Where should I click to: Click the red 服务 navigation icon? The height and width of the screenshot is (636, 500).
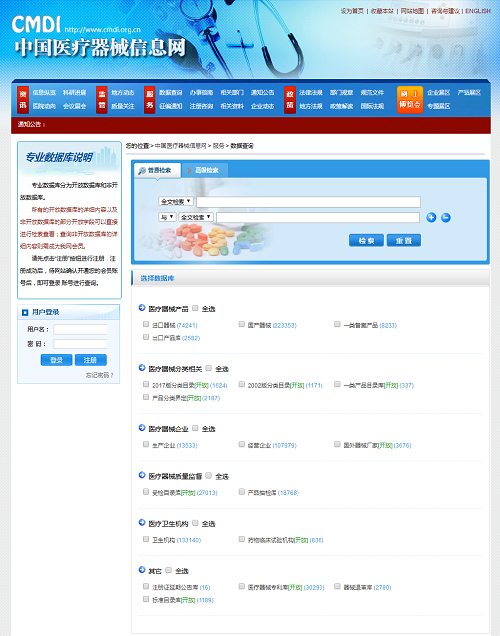pos(150,100)
